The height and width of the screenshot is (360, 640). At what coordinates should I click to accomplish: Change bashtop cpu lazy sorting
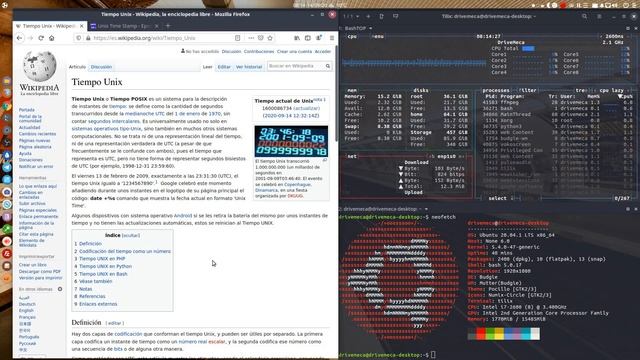(x=611, y=90)
